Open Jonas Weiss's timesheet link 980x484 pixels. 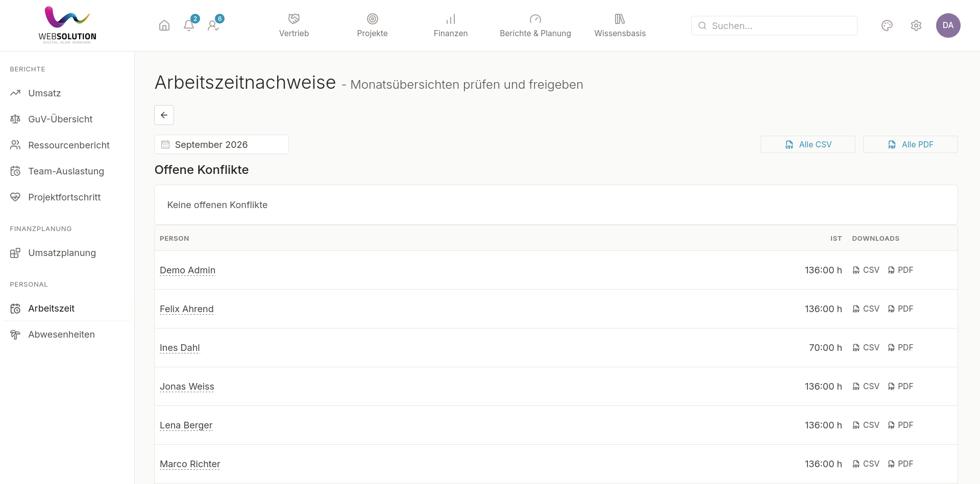tap(187, 387)
